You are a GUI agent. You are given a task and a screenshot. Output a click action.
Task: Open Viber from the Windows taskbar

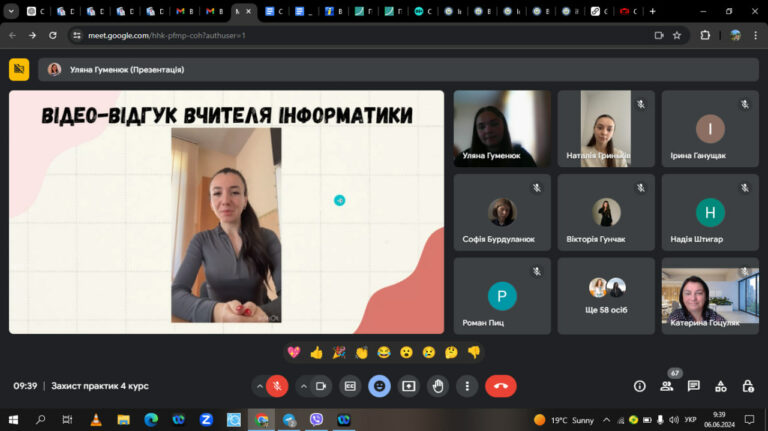(316, 419)
